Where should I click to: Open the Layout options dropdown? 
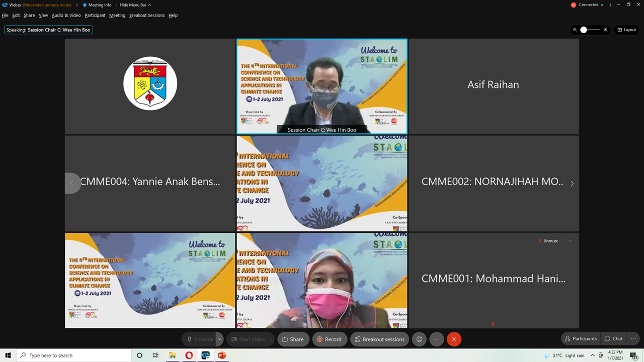pos(626,30)
